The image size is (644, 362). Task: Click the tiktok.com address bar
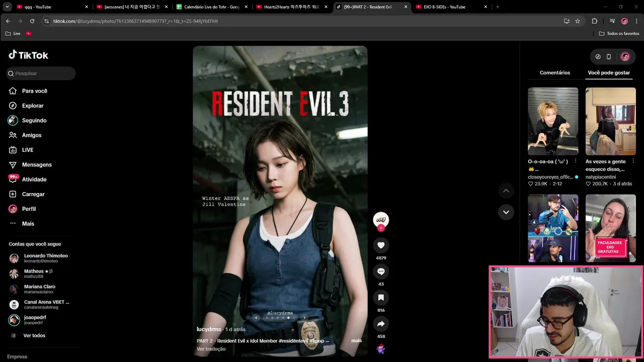click(302, 21)
